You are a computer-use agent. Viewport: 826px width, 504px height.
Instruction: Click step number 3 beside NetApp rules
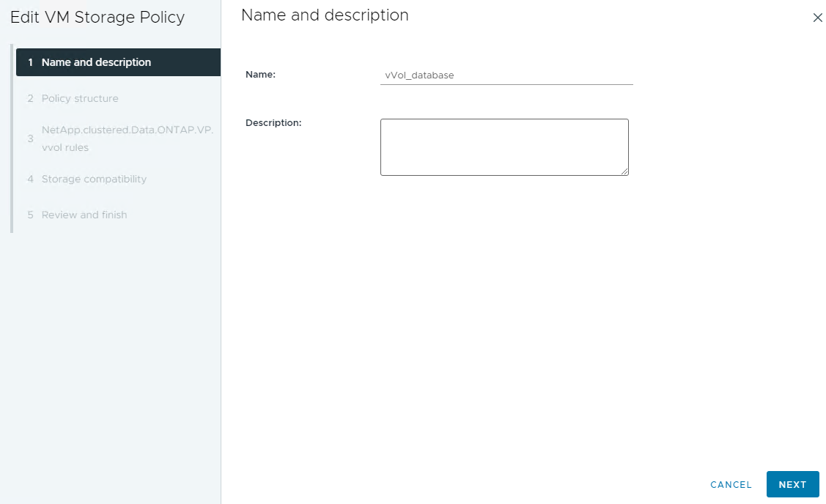click(x=30, y=138)
